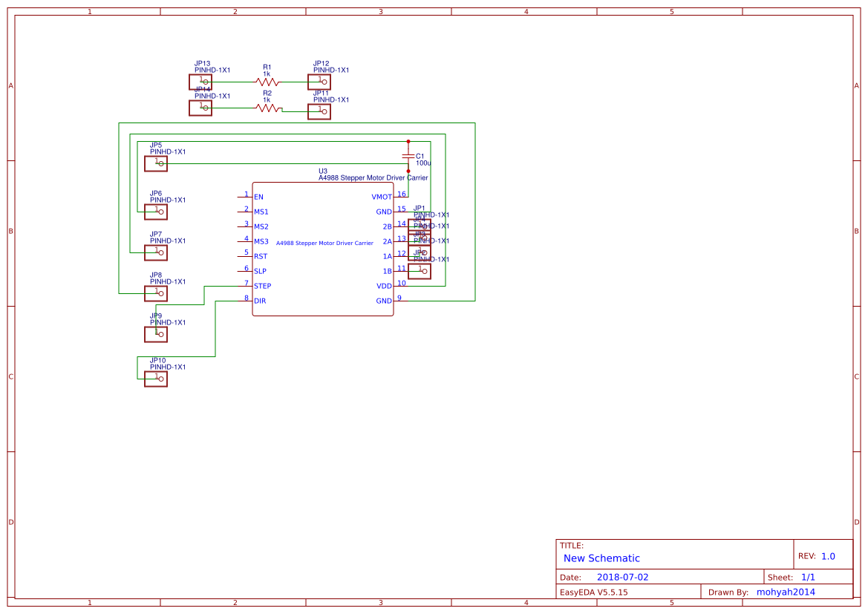Click the RST pin label
Image resolution: width=868 pixels, height=614 pixels.
tap(261, 256)
